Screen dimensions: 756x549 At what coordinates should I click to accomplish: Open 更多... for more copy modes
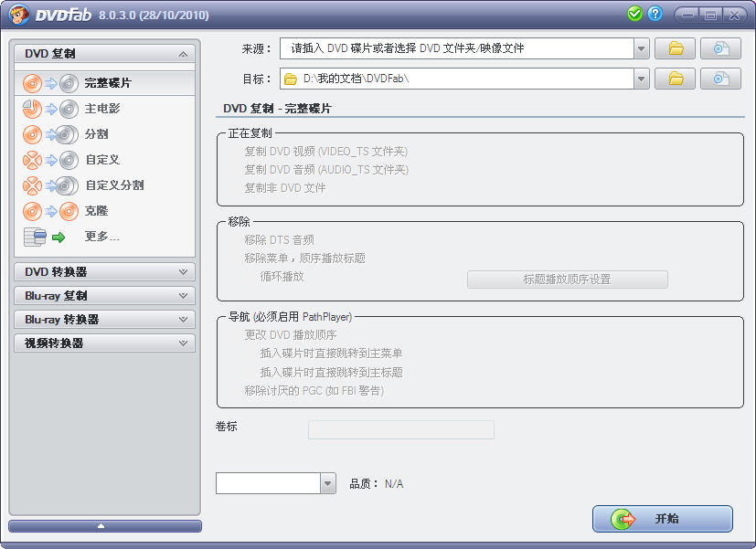coord(101,237)
